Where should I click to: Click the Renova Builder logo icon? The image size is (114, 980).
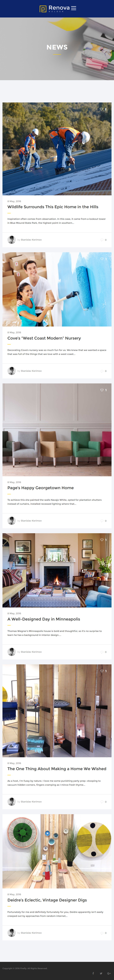point(43,8)
